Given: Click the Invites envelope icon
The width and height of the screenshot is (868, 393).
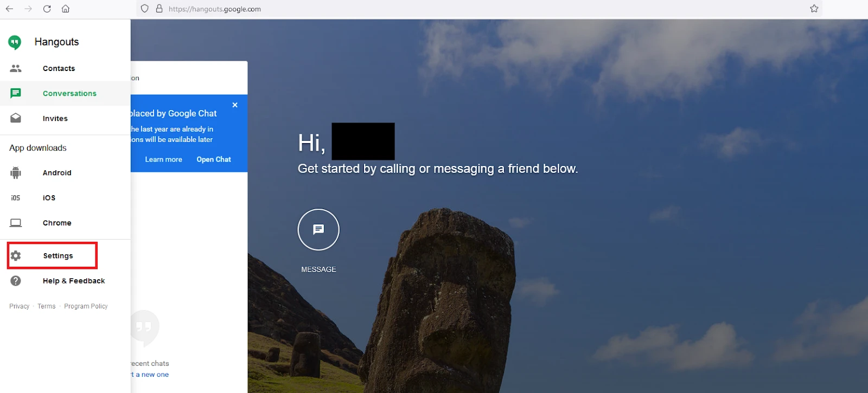Looking at the screenshot, I should click(x=16, y=118).
